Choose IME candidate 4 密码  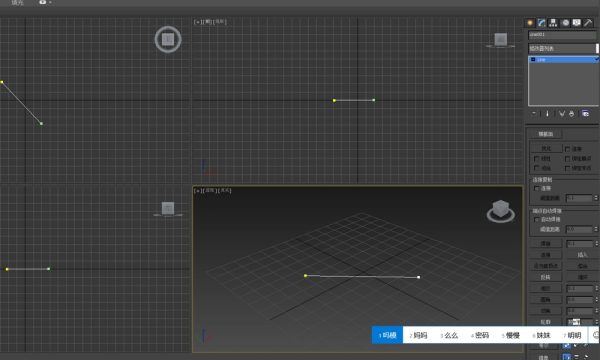pos(480,335)
